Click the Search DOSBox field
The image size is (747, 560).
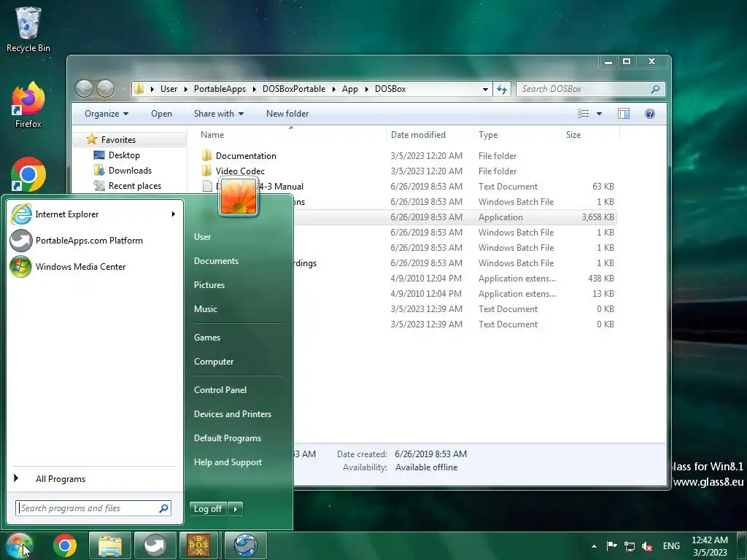591,89
